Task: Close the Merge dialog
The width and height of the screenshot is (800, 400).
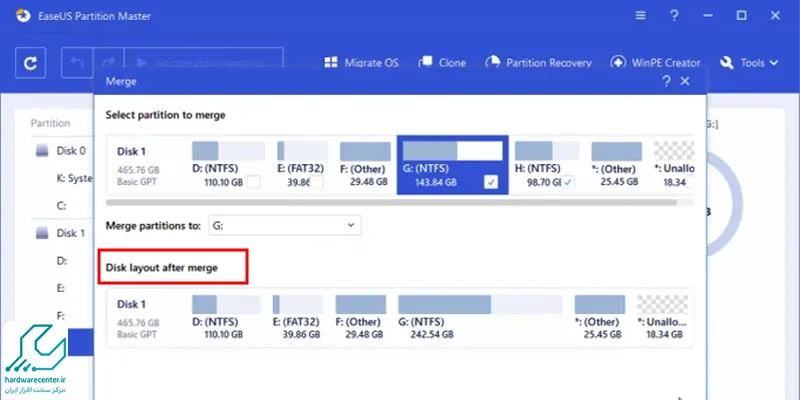Action: coord(685,81)
